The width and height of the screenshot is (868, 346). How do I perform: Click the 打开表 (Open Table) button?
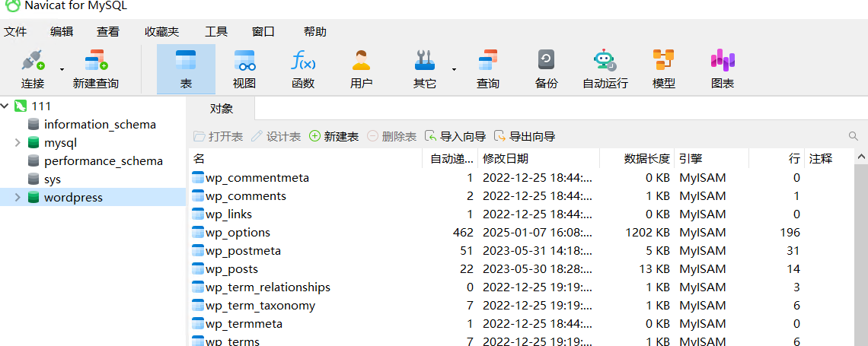coord(218,137)
